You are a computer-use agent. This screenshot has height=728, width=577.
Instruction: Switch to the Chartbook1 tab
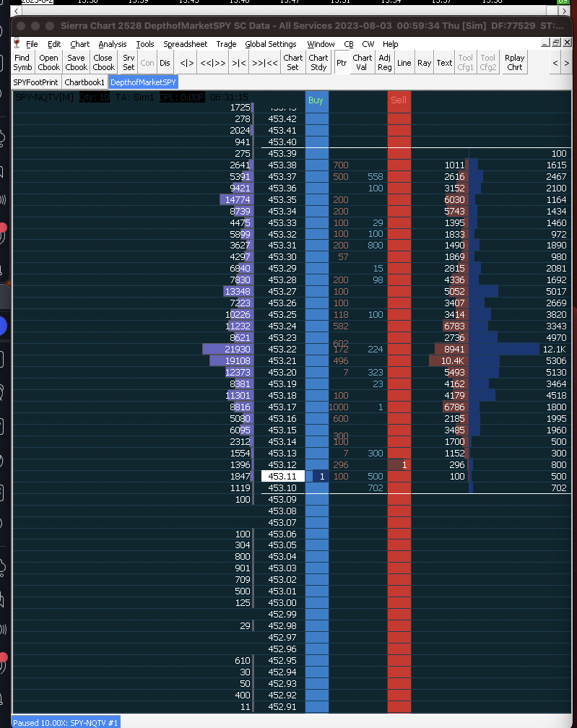click(84, 82)
